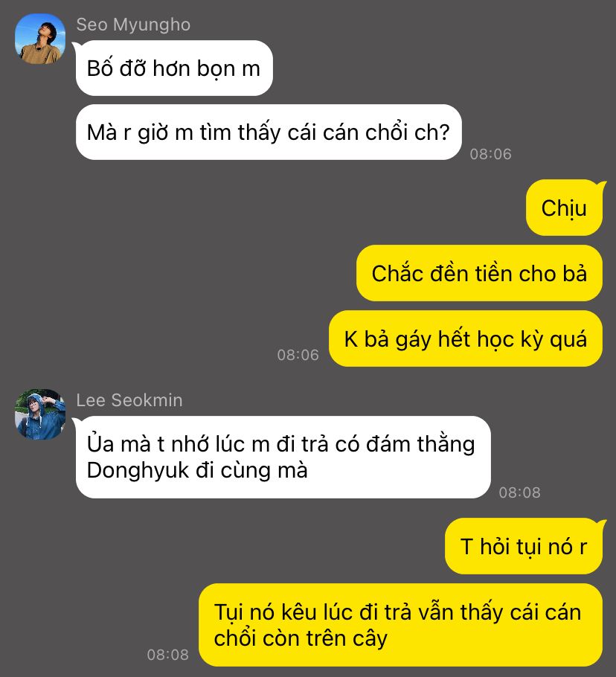
Task: Select the message 'Bố đỡ hơn bọn m'
Action: [174, 68]
